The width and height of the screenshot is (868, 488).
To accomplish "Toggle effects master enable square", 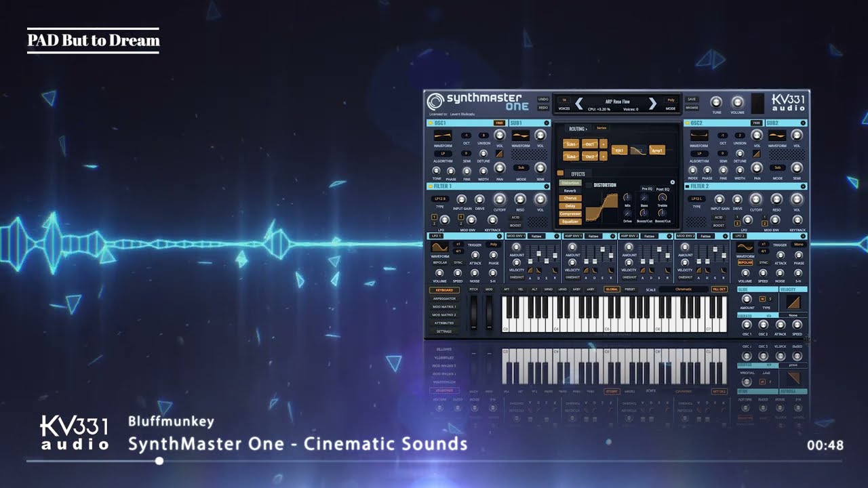I will tap(560, 173).
